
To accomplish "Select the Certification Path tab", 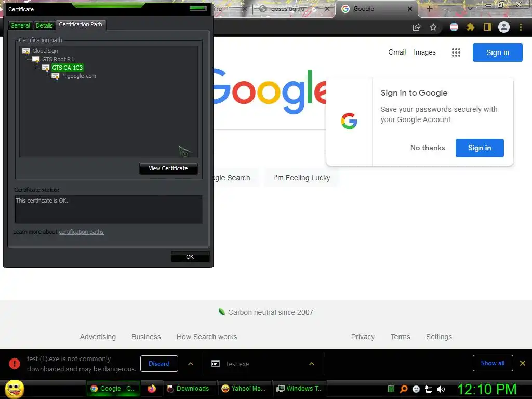I will point(81,25).
